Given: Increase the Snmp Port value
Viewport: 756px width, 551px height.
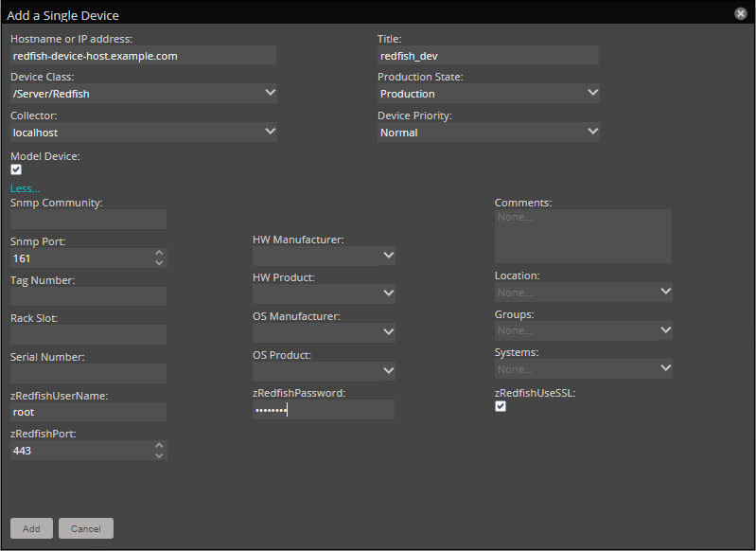Looking at the screenshot, I should (x=159, y=253).
